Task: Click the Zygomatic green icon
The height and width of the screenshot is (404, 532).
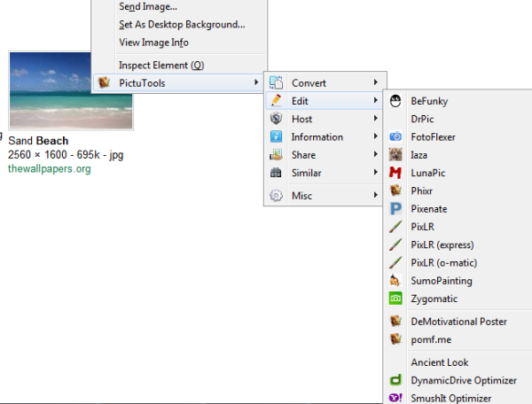Action: coord(396,299)
